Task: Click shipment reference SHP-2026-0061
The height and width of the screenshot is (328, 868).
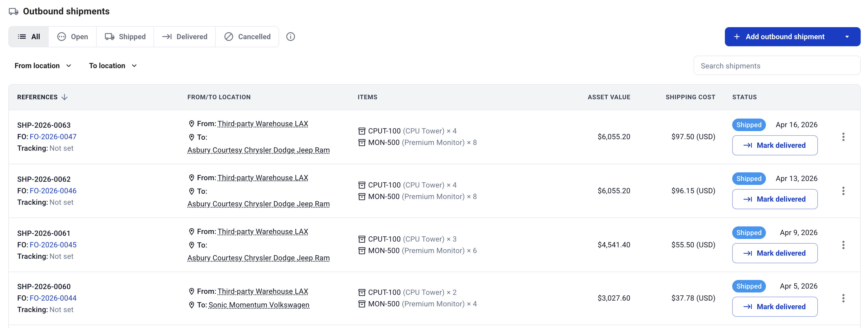Action: (44, 233)
